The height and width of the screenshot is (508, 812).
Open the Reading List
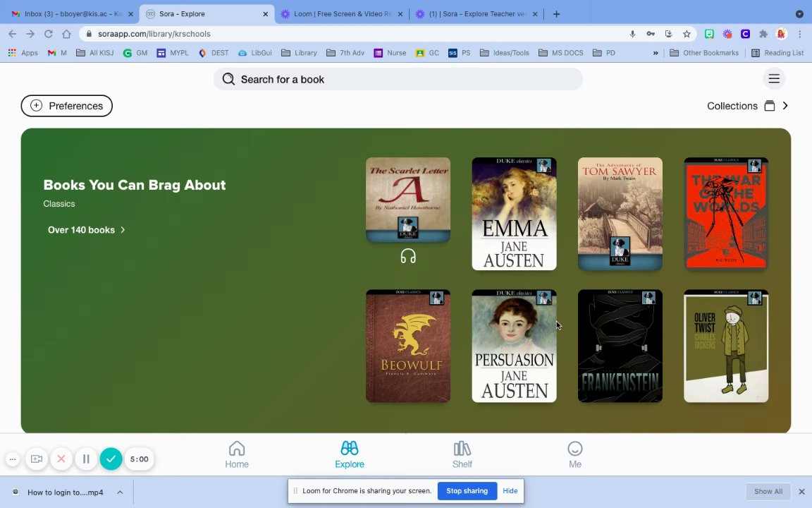coord(778,53)
